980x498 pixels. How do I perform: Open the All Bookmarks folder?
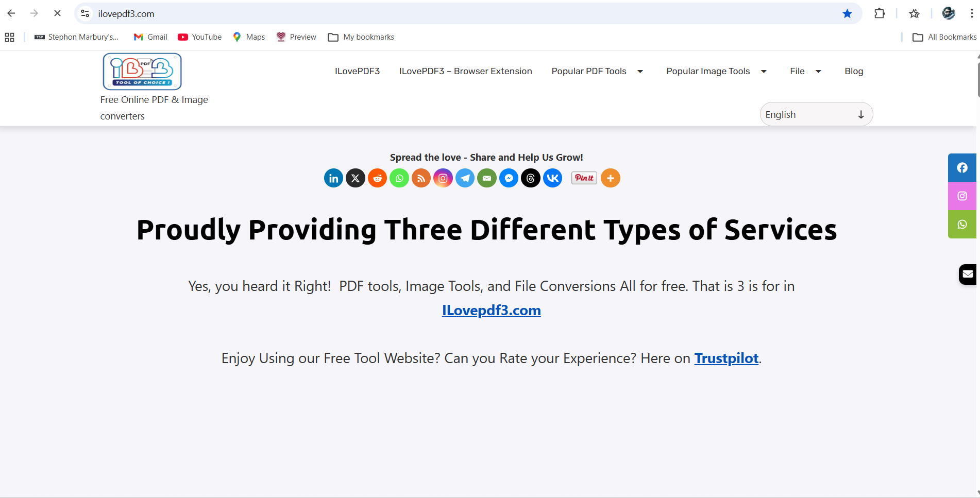coord(944,37)
